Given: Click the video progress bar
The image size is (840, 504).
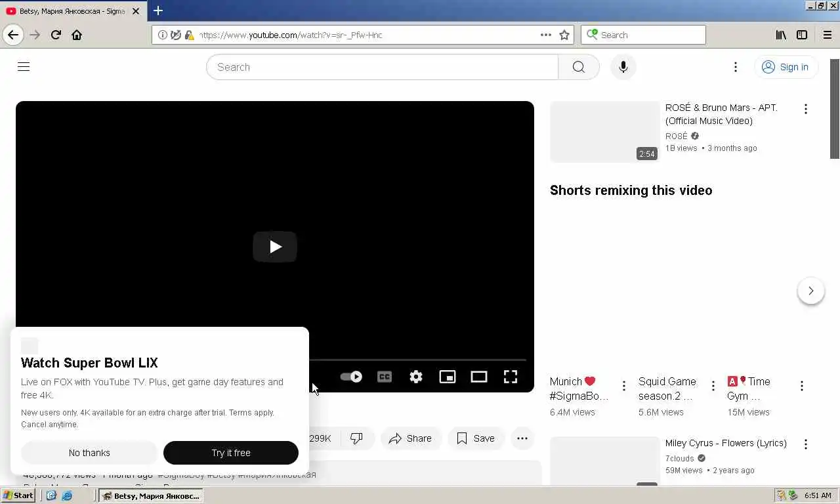Looking at the screenshot, I should pyautogui.click(x=418, y=360).
